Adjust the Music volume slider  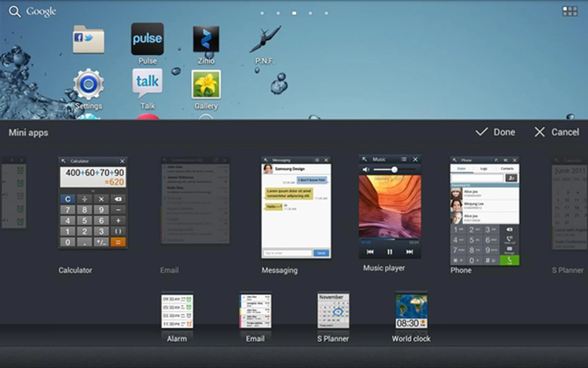pos(394,170)
